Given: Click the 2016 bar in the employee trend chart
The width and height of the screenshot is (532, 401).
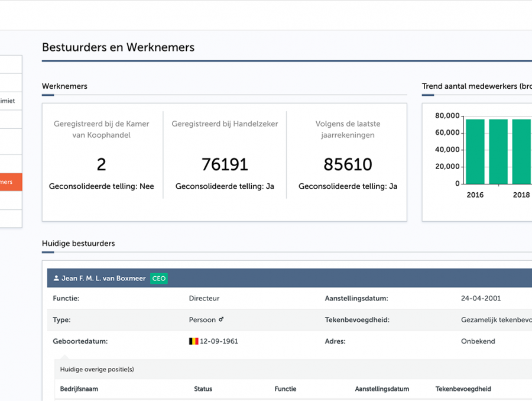Looking at the screenshot, I should [x=475, y=151].
